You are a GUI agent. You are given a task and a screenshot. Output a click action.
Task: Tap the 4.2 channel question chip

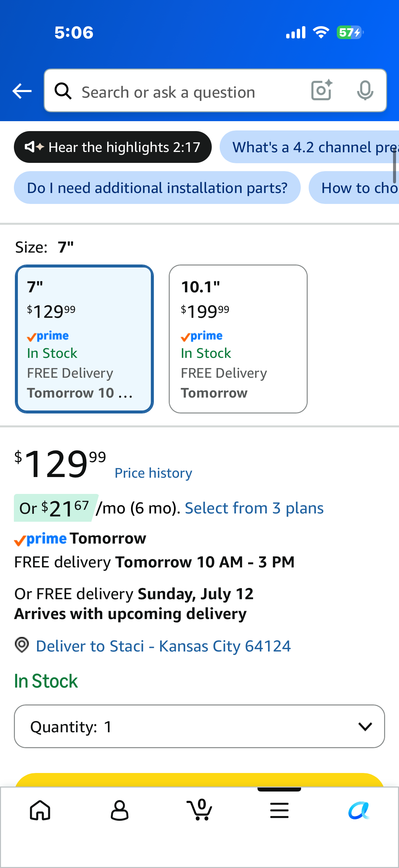309,147
